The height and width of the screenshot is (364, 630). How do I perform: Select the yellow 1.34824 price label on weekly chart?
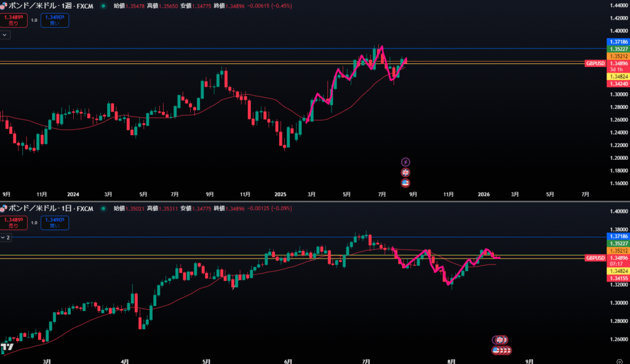point(618,77)
